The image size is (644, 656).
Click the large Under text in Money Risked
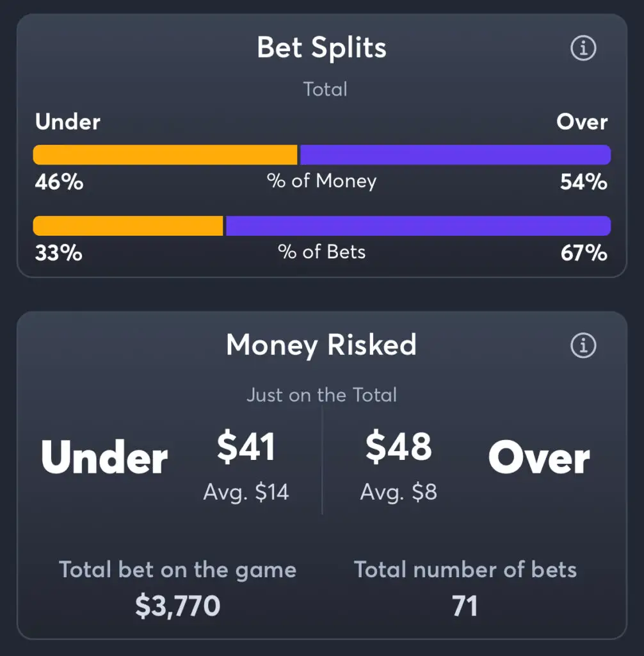click(x=104, y=457)
